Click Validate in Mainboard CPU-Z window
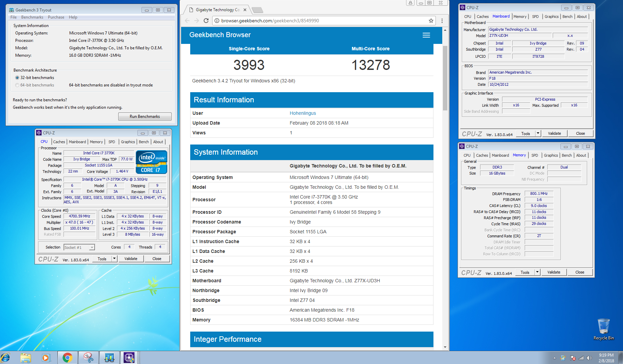 point(554,133)
